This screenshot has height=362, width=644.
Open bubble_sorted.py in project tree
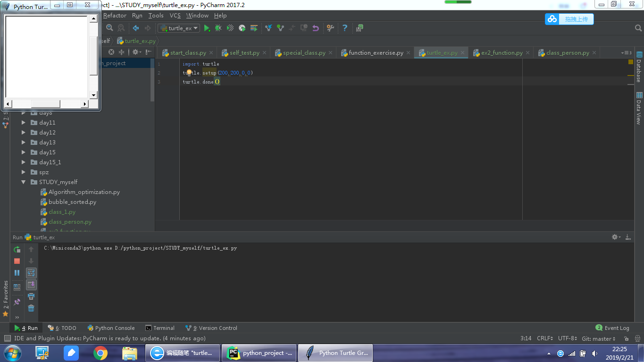72,202
